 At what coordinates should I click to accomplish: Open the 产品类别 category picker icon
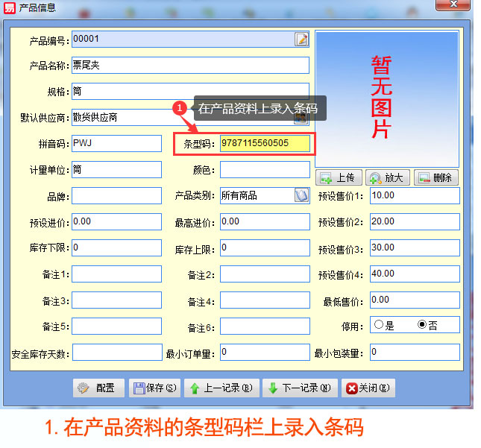click(x=301, y=195)
